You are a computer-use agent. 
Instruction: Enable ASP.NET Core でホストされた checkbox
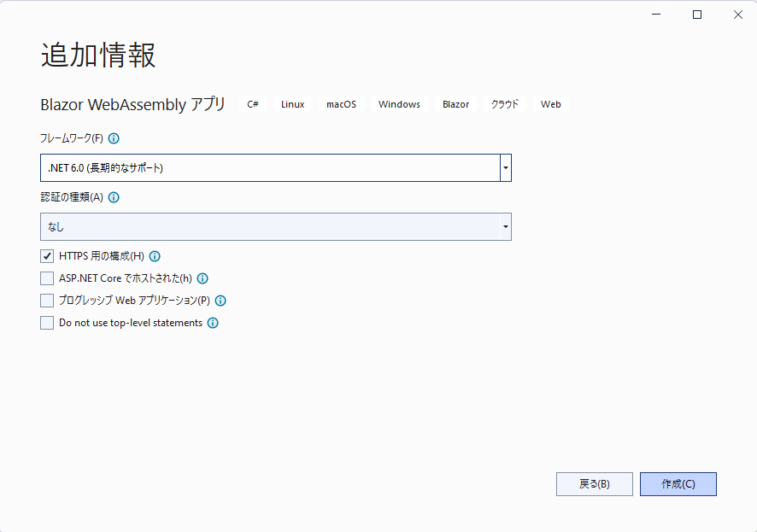(x=47, y=278)
